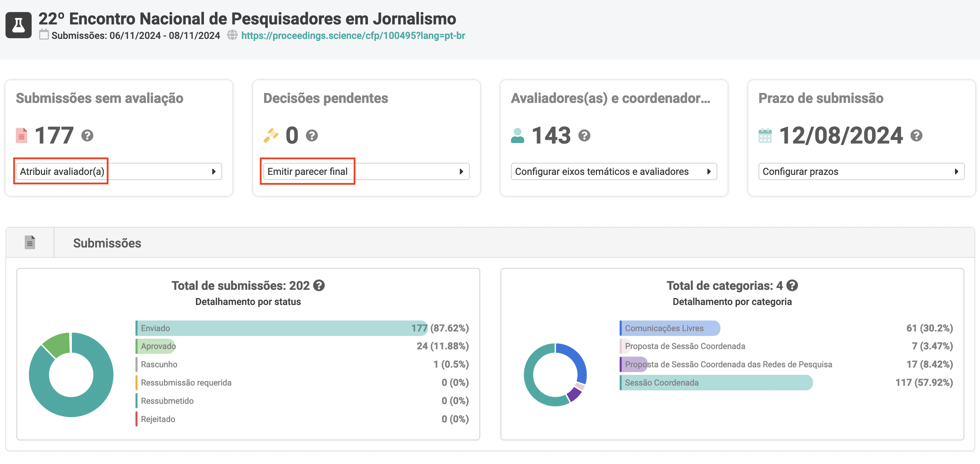This screenshot has height=464, width=980.
Task: Click the Detalhamento por categoria subtitle
Action: point(732,302)
